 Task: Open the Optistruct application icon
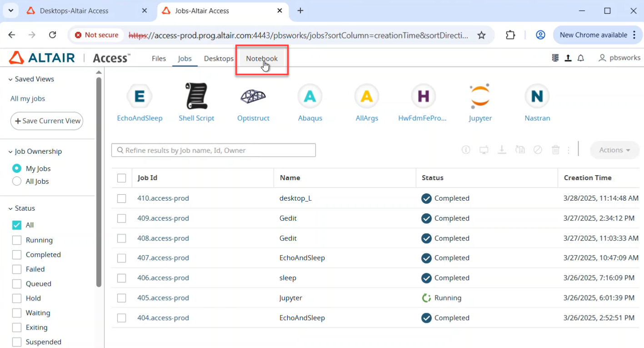click(x=253, y=96)
